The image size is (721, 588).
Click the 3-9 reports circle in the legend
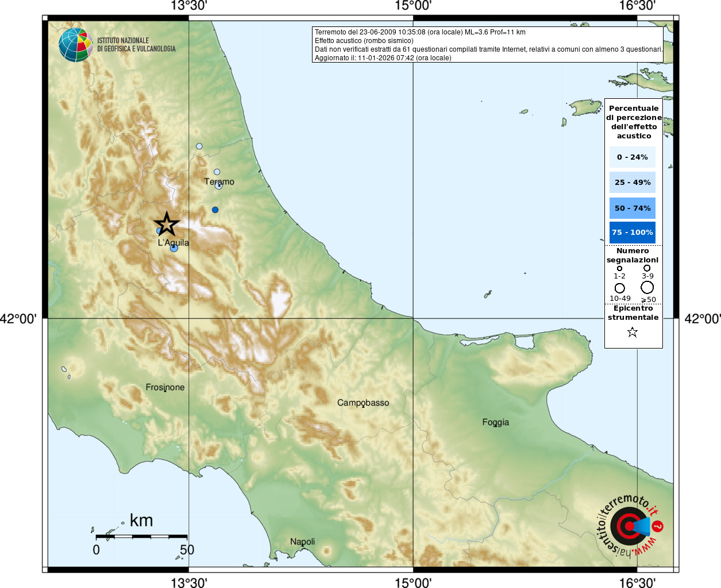pyautogui.click(x=647, y=268)
